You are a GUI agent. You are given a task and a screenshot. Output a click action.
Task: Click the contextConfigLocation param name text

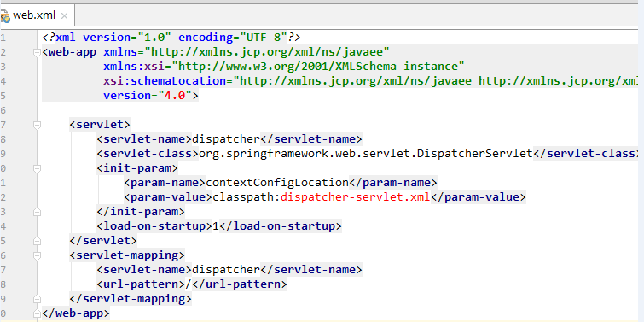click(277, 182)
